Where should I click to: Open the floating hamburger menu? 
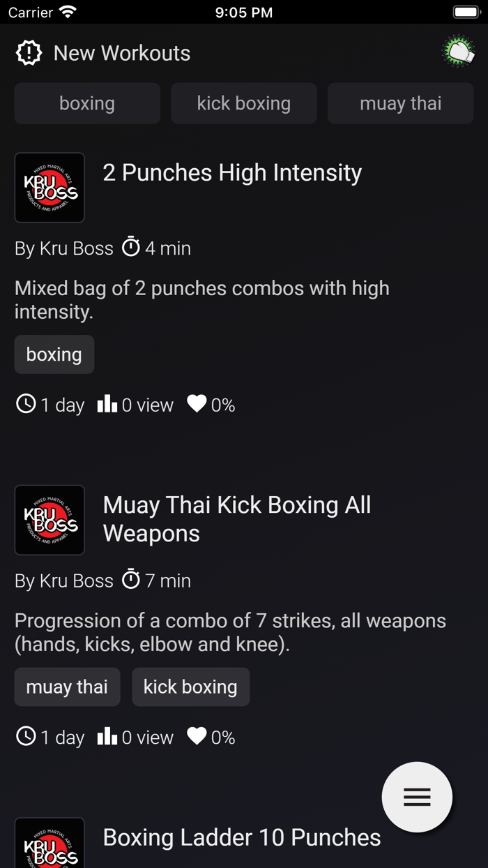[x=417, y=797]
